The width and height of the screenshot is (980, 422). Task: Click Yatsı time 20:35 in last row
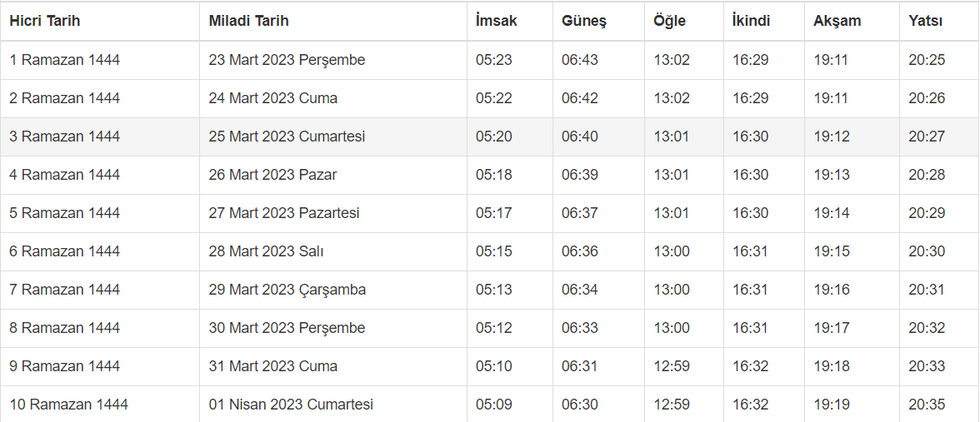coord(927,405)
